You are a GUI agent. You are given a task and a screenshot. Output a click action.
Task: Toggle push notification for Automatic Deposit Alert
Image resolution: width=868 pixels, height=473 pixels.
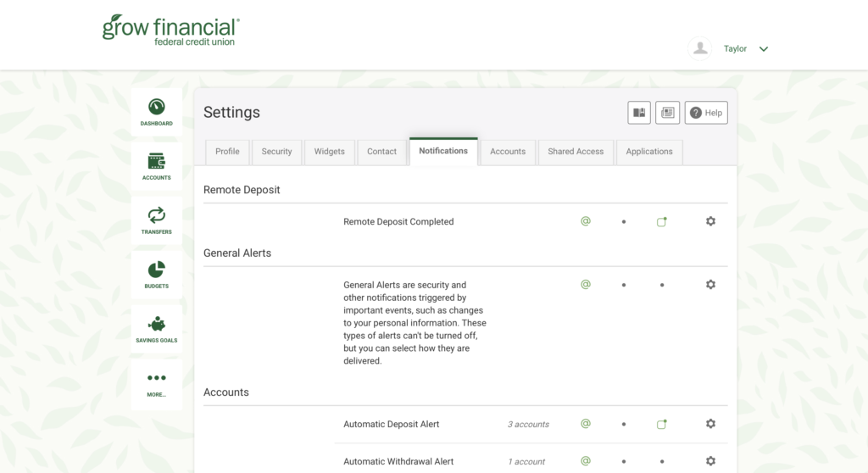tap(662, 424)
